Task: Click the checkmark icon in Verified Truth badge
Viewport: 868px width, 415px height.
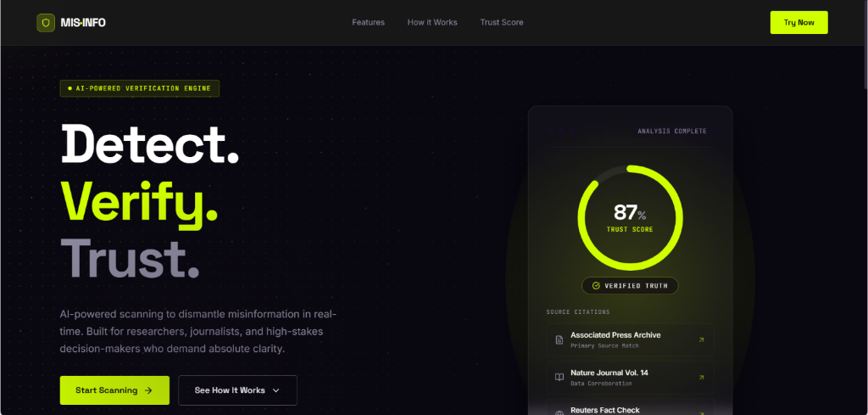Action: click(x=596, y=286)
